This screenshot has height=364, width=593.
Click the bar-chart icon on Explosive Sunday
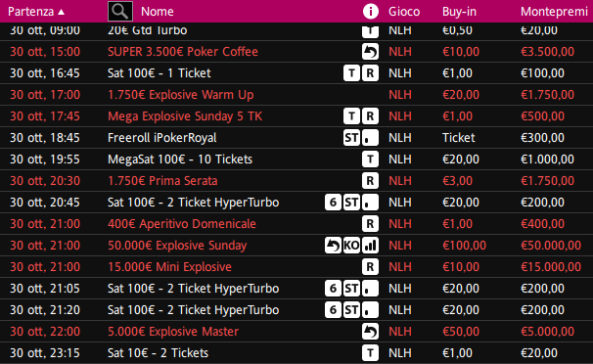tap(370, 246)
